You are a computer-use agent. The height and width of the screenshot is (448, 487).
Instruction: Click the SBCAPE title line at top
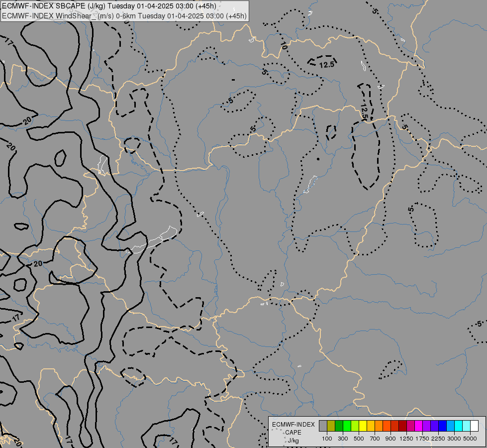pyautogui.click(x=109, y=6)
